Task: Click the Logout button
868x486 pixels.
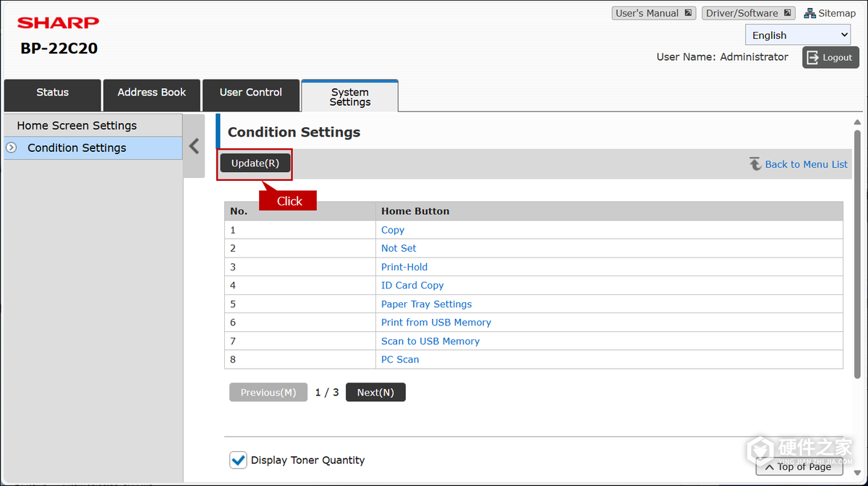Action: (830, 57)
